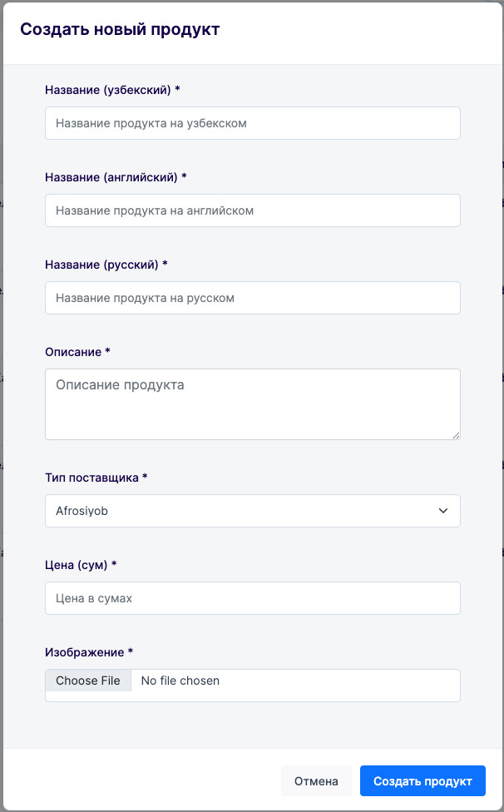
Task: Focus the English product name field
Action: click(x=252, y=210)
